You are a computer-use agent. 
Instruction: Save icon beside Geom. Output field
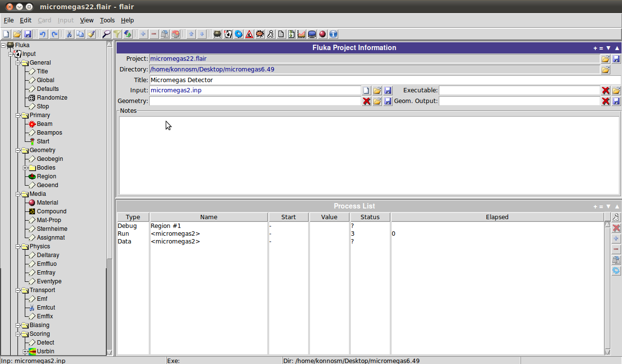point(616,101)
